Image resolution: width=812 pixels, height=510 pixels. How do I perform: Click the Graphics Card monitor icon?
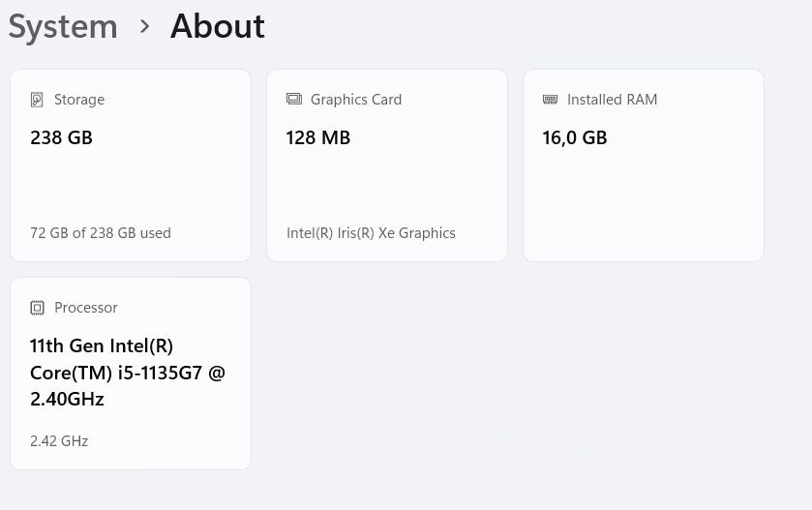click(x=294, y=100)
